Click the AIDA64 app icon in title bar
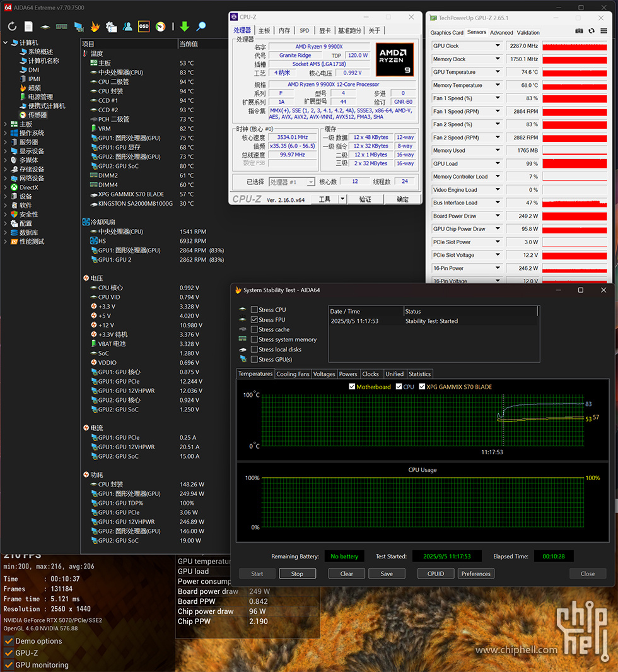618x672 pixels. [x=8, y=8]
